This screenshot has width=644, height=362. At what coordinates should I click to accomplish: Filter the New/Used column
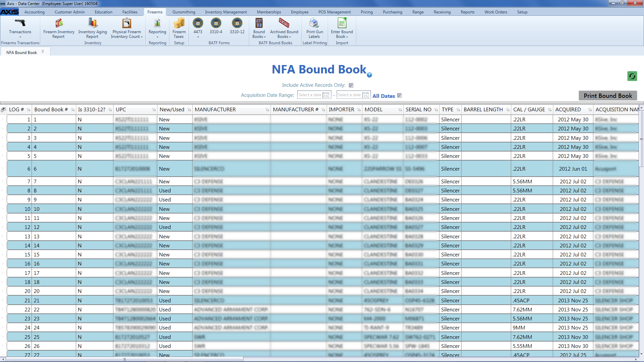pyautogui.click(x=189, y=110)
